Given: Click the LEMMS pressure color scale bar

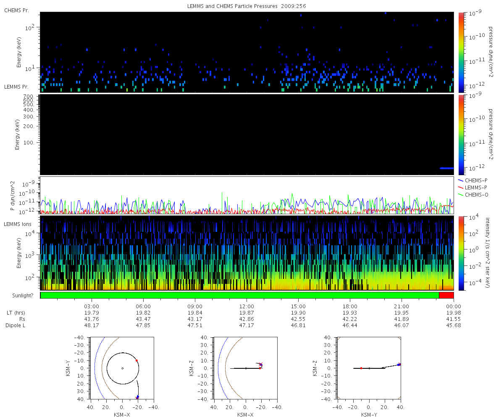Looking at the screenshot, I should pyautogui.click(x=461, y=134).
